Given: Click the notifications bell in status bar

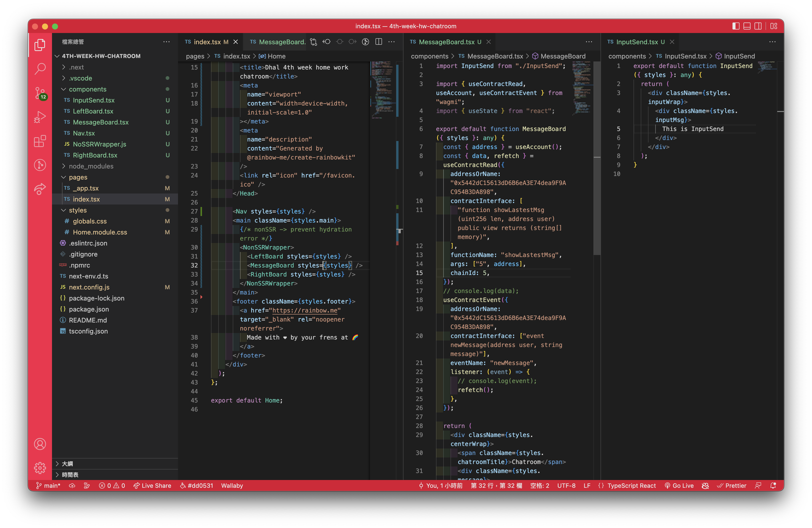Looking at the screenshot, I should coord(773,485).
